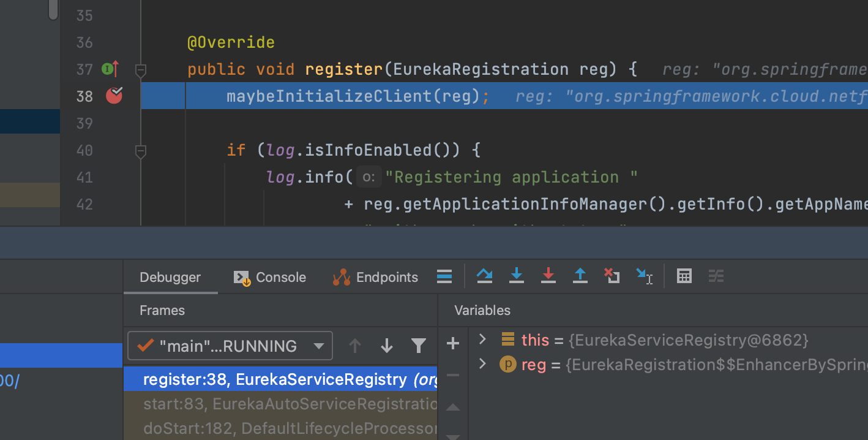This screenshot has width=868, height=440.
Task: Toggle the breakpoint on line 38
Action: (114, 96)
